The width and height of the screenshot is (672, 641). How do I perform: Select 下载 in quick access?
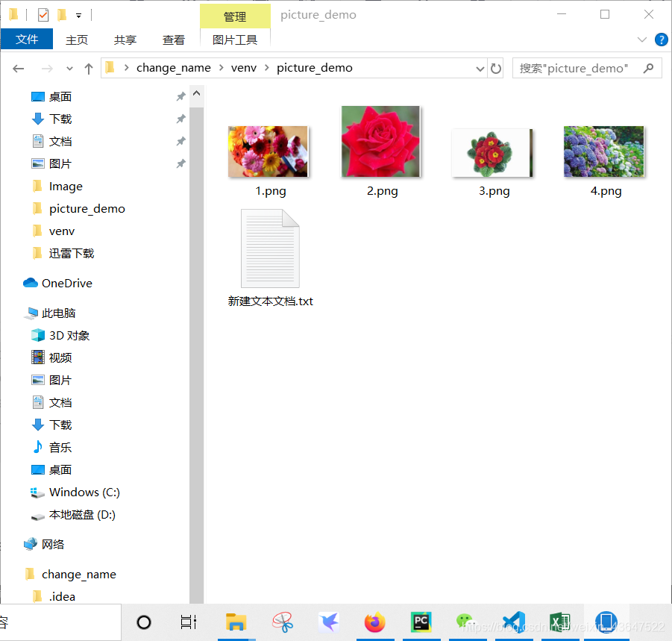point(60,119)
